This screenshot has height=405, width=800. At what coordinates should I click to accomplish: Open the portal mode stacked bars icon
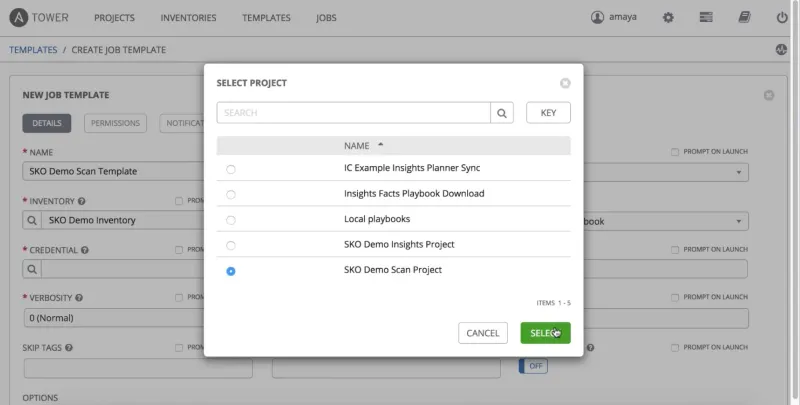[706, 17]
